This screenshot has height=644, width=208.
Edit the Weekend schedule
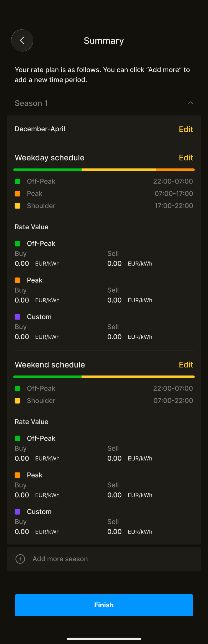point(186,365)
